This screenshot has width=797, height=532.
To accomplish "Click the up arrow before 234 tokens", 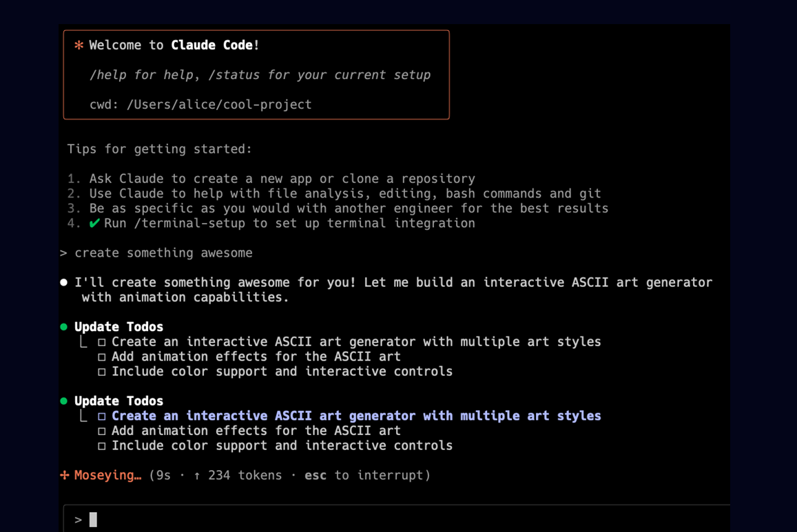I will click(x=197, y=476).
